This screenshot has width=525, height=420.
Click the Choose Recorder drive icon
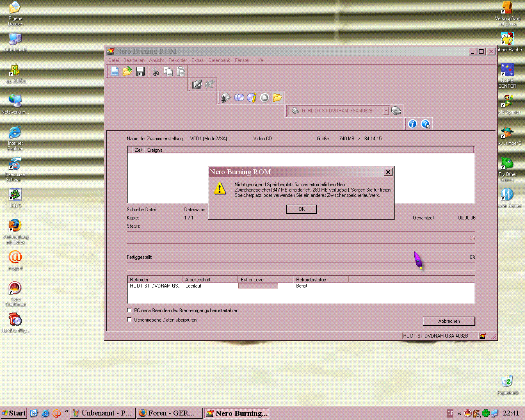396,111
